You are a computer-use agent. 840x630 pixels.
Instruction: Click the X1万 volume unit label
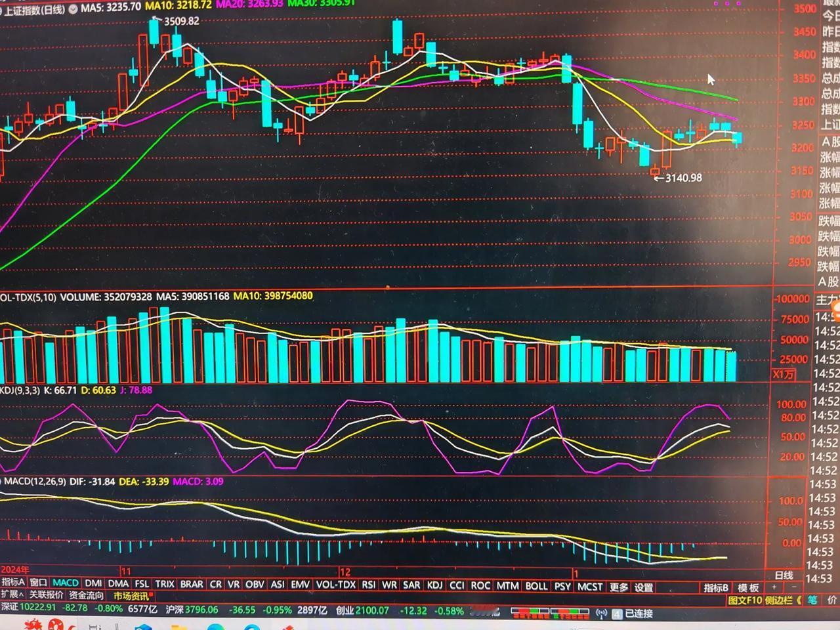tap(783, 374)
